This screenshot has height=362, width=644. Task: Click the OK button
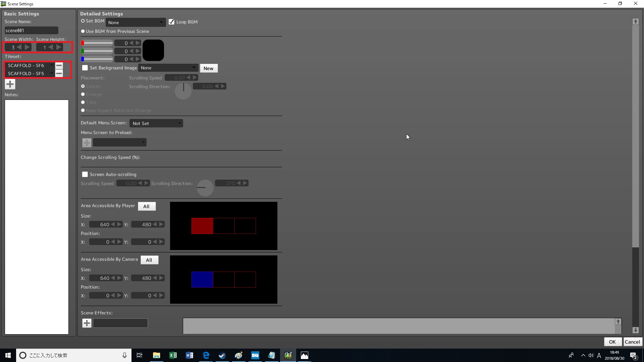coord(612,342)
